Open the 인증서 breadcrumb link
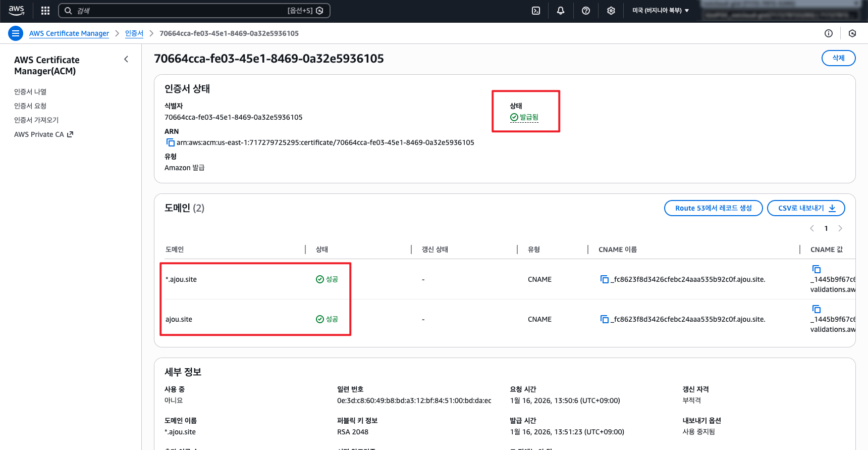This screenshot has width=868, height=450. (x=134, y=33)
